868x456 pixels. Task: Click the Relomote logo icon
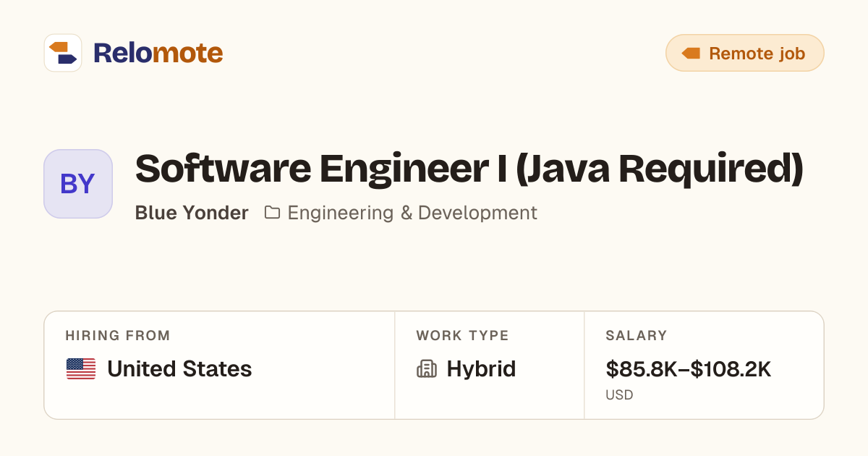[63, 53]
